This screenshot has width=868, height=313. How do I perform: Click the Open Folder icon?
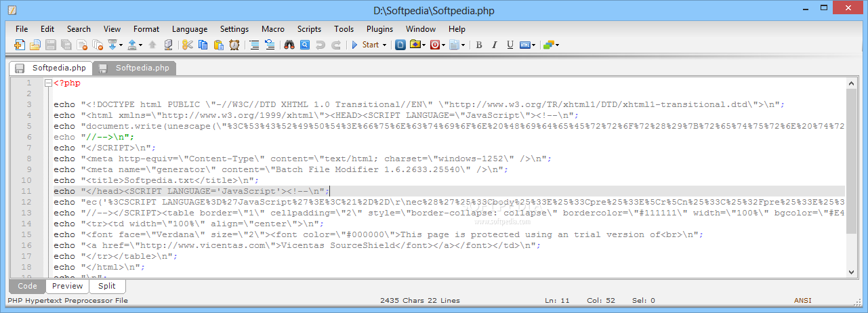coord(35,45)
